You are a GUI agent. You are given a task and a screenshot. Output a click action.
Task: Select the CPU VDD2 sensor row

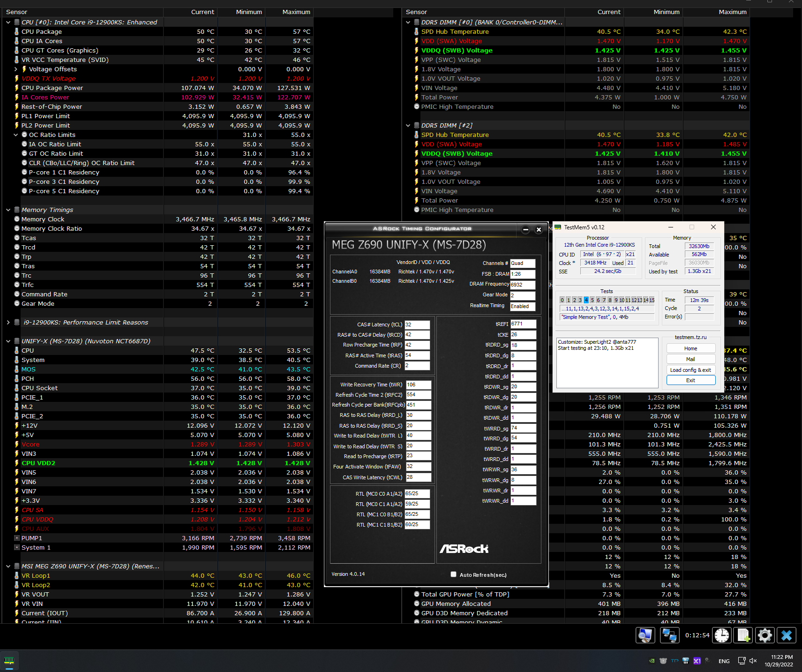(x=157, y=463)
